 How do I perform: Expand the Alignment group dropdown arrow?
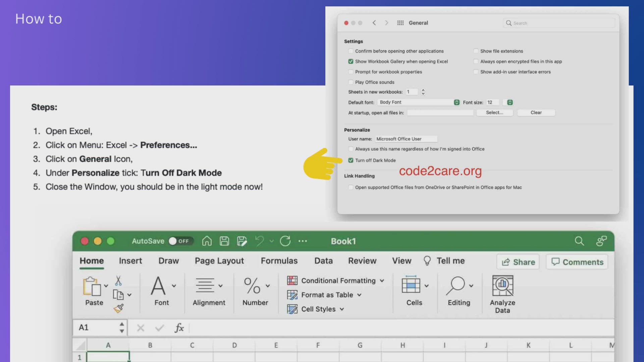click(220, 286)
